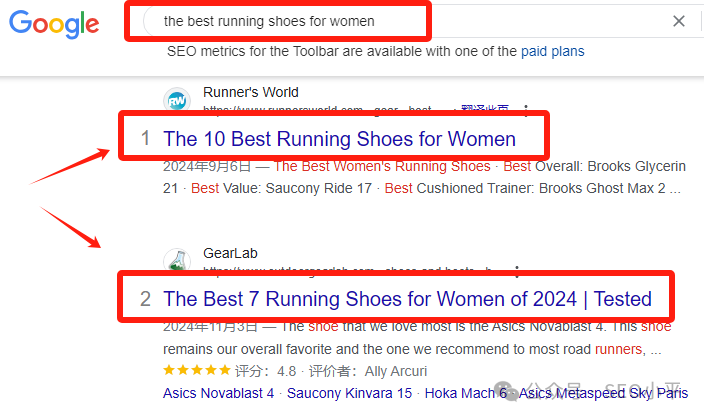Focus the search field with running shoes query
Image resolution: width=704 pixels, height=419 pixels.
pyautogui.click(x=277, y=21)
